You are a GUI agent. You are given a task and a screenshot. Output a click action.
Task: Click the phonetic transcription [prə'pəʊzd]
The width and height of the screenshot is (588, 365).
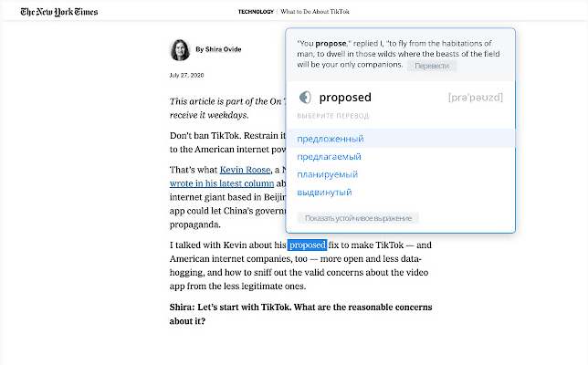click(x=476, y=98)
